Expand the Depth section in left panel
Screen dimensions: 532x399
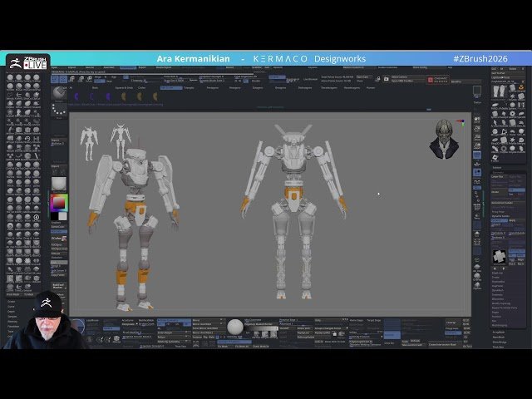click(x=11, y=312)
